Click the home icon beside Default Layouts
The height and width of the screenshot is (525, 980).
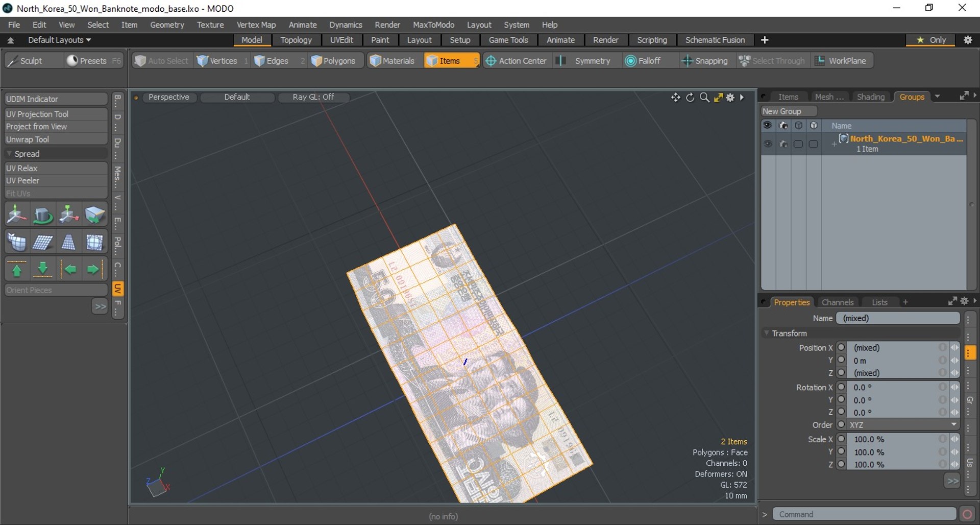11,40
